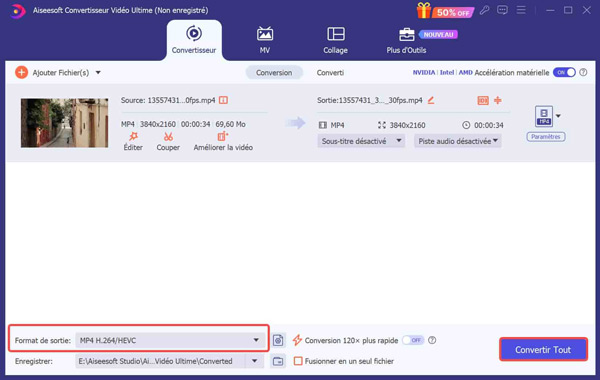Open Paramètres button
This screenshot has height=380, width=600.
click(x=546, y=137)
